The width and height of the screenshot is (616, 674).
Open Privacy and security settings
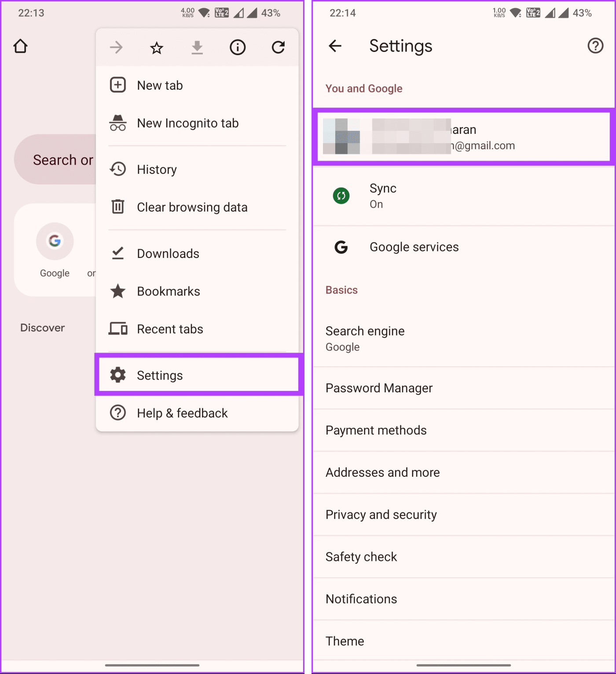(x=381, y=514)
